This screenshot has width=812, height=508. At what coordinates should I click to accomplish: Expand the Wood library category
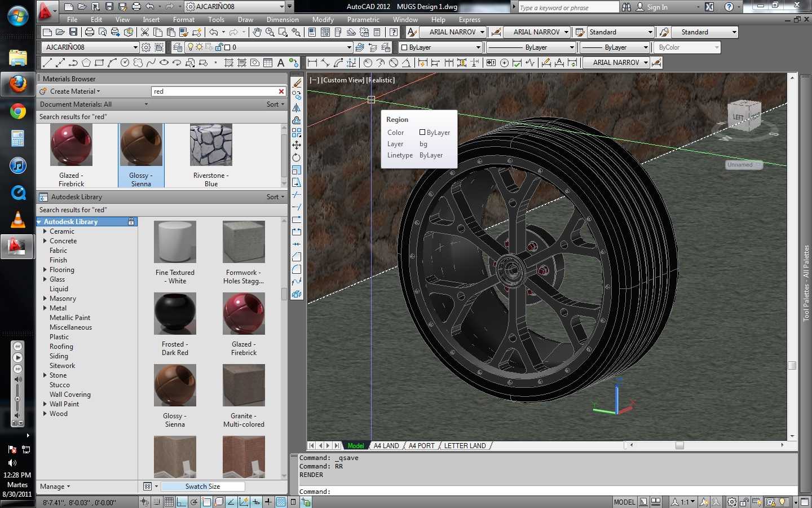[x=45, y=414]
